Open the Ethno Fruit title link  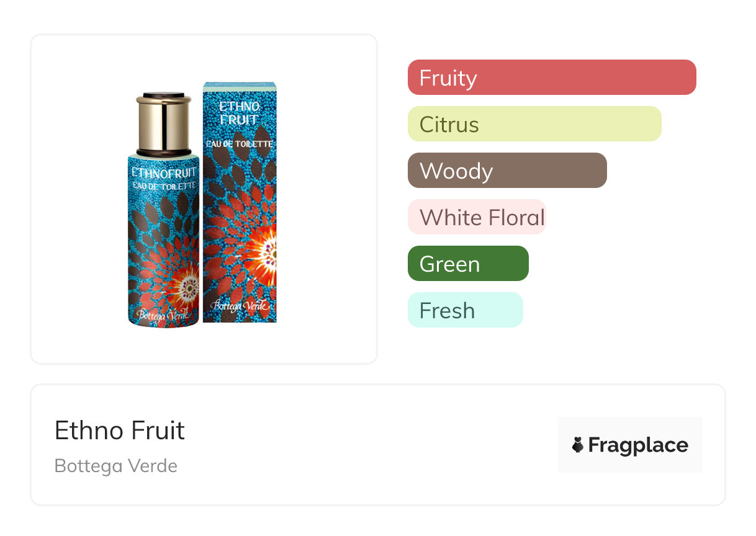(x=120, y=431)
